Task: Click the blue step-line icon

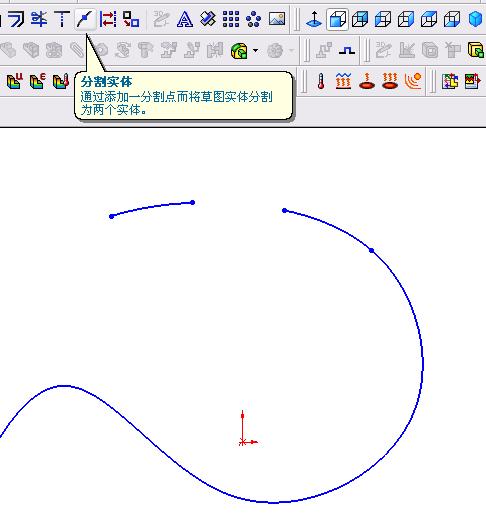Action: click(x=347, y=51)
